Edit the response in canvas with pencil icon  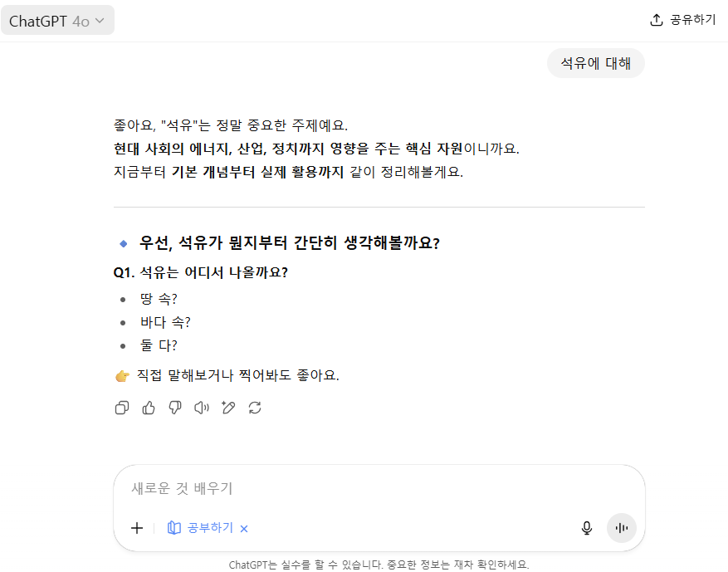[x=228, y=408]
